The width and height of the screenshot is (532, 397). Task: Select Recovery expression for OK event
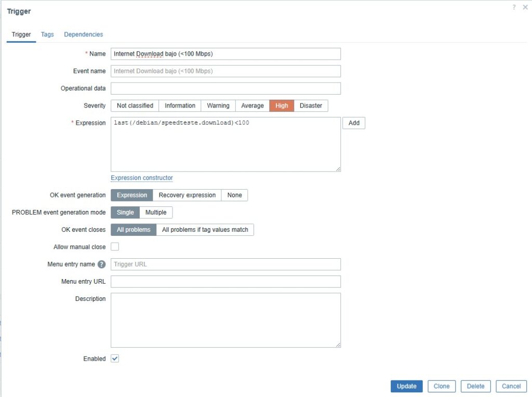point(187,195)
